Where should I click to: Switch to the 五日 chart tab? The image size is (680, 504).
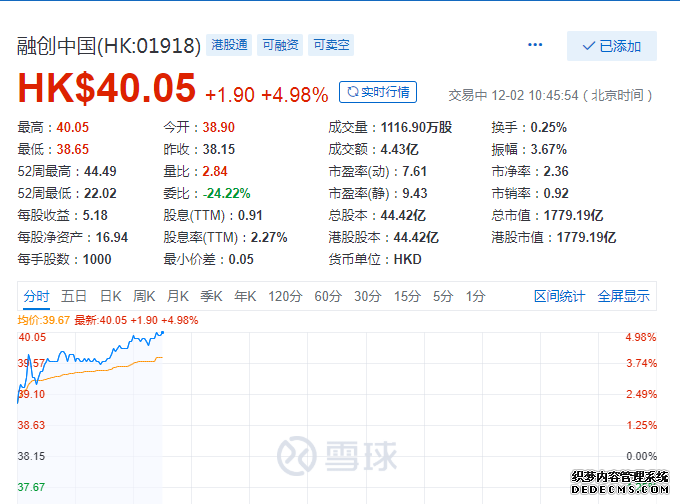(x=74, y=296)
